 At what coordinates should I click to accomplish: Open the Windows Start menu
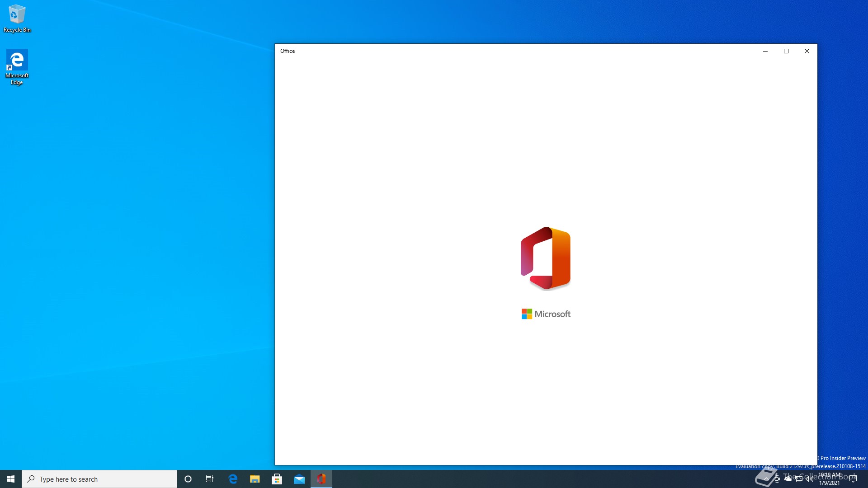11,479
